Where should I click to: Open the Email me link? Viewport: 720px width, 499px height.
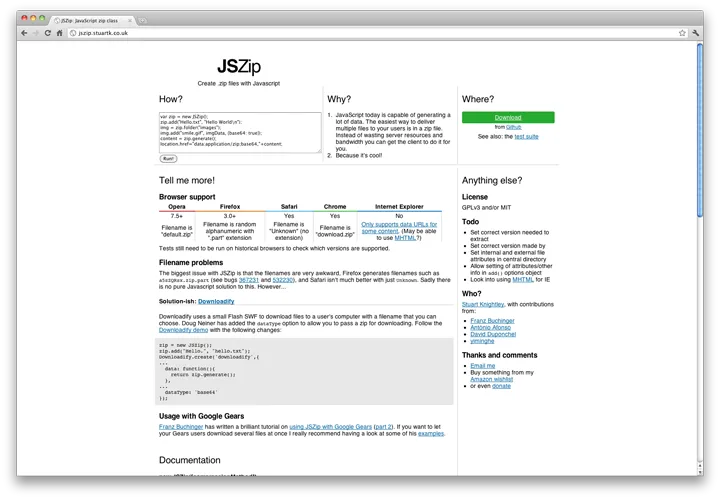tap(483, 366)
